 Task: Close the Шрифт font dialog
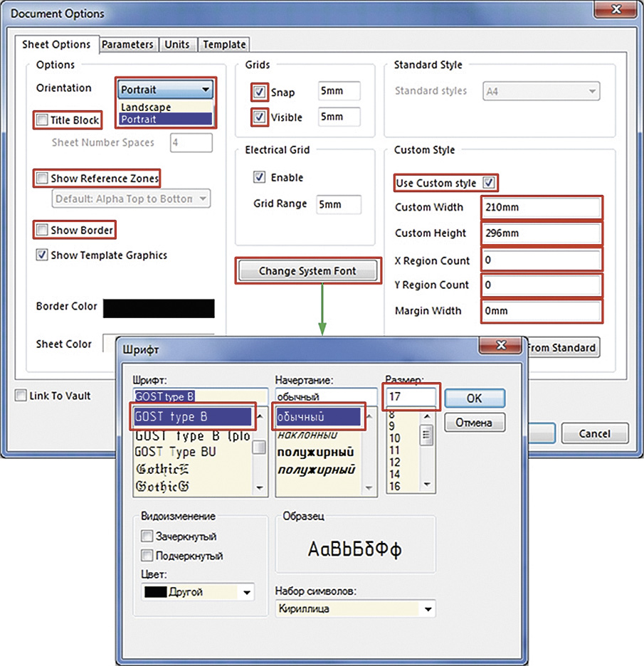click(x=500, y=345)
